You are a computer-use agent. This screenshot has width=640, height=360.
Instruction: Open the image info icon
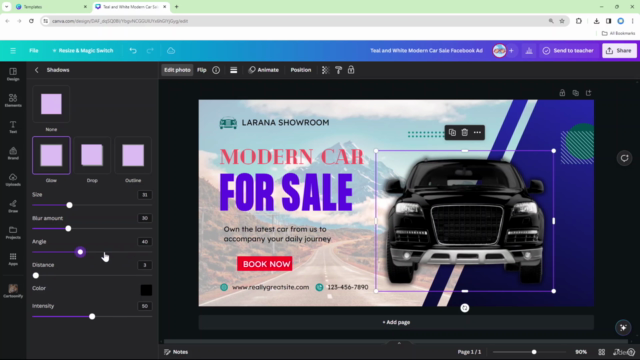[x=216, y=70]
